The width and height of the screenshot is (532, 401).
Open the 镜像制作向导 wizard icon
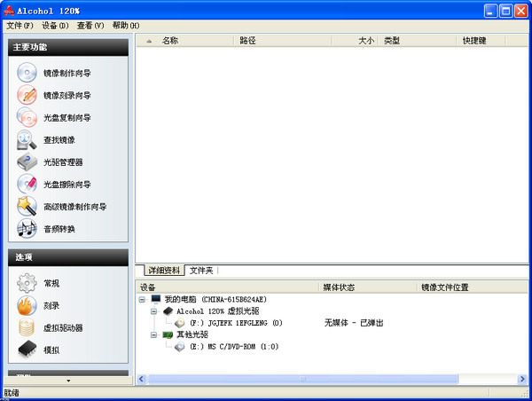pyautogui.click(x=27, y=73)
